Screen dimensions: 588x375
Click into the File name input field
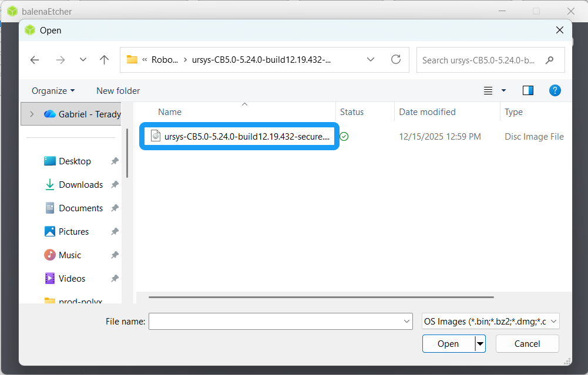(x=276, y=321)
